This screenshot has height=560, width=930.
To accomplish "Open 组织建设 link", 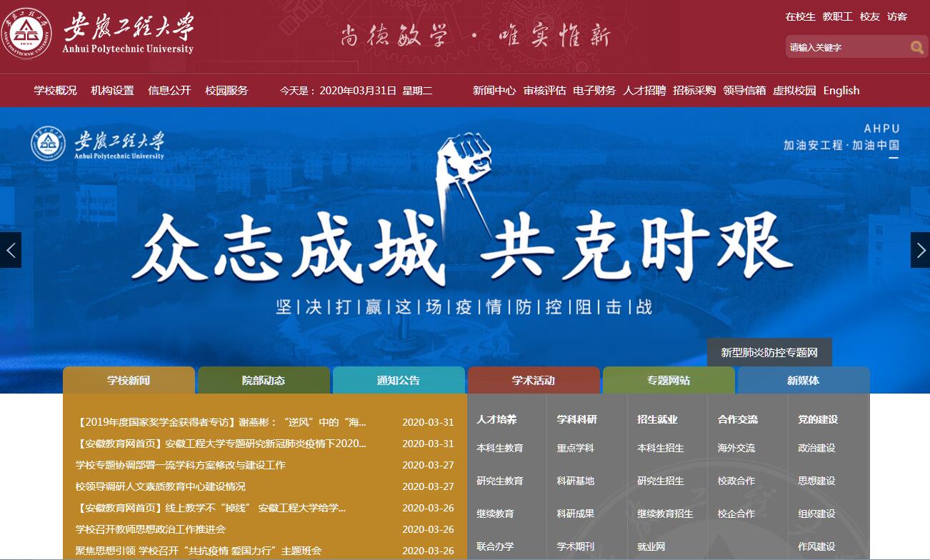I will pos(816,514).
